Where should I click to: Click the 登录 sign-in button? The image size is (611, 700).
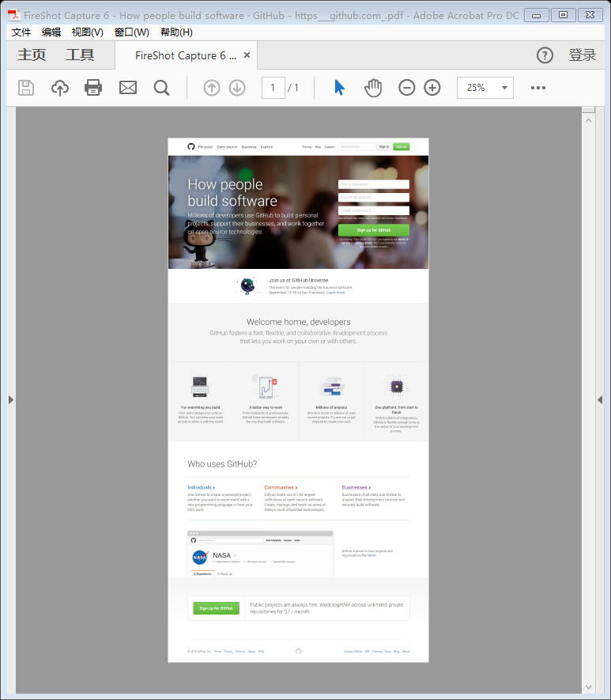pyautogui.click(x=583, y=55)
